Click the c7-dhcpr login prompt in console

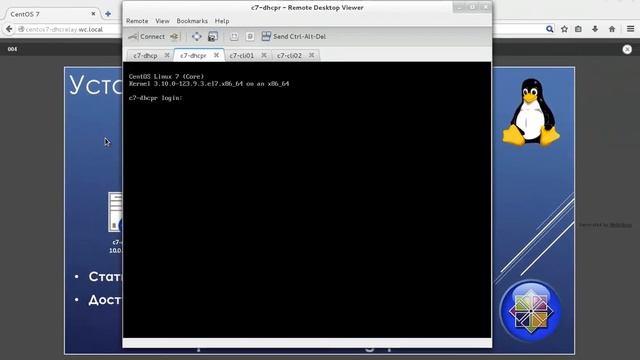pyautogui.click(x=156, y=98)
